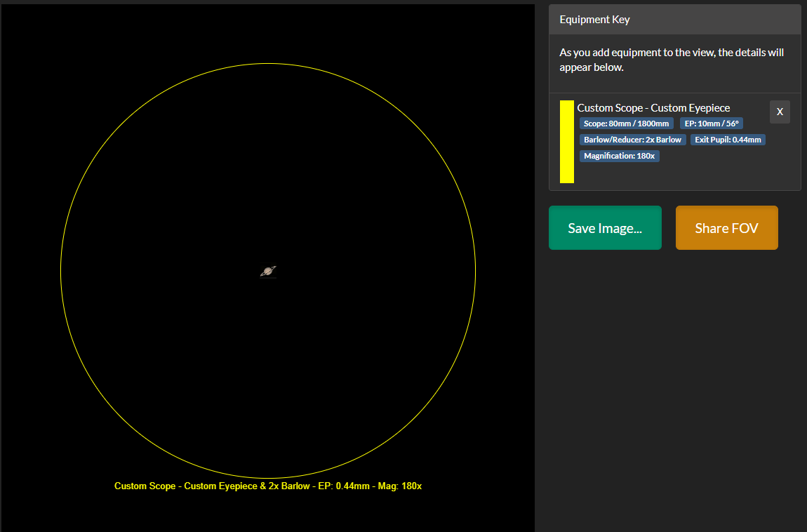Select the green Save Image... control

[x=604, y=227]
